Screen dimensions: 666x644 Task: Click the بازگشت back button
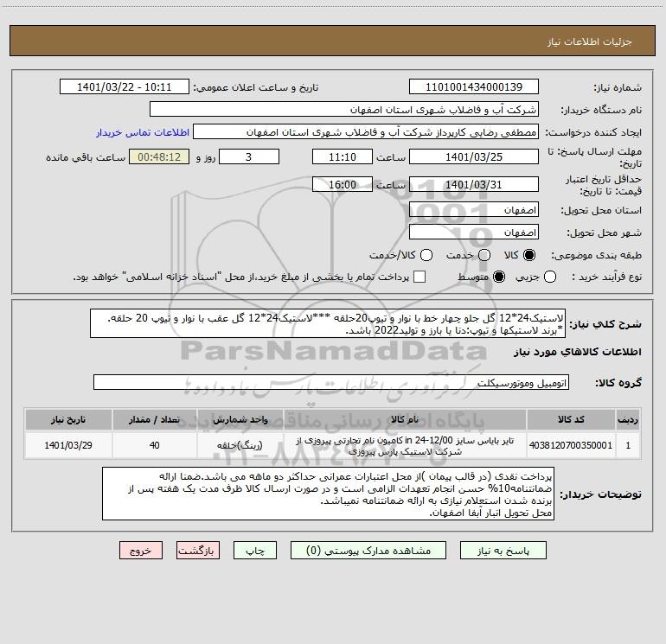tap(198, 550)
